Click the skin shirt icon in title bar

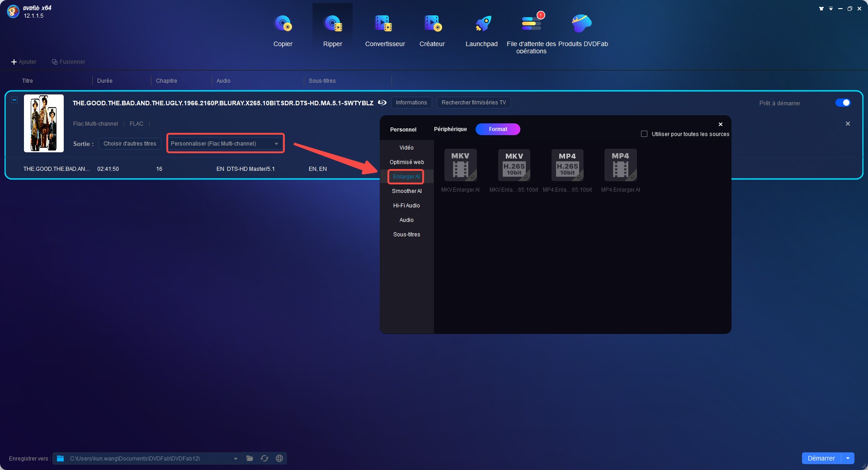click(x=821, y=9)
